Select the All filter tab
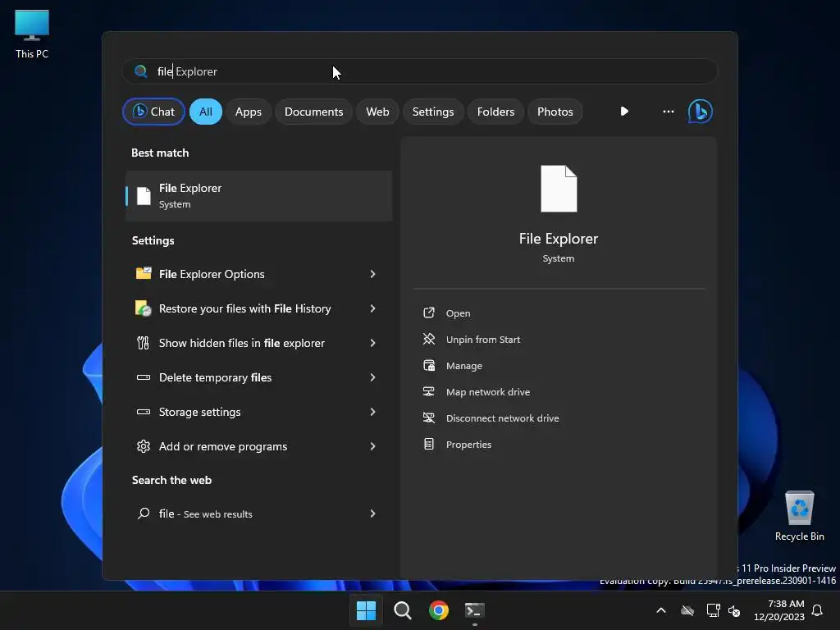Viewport: 840px width, 630px height. point(206,112)
